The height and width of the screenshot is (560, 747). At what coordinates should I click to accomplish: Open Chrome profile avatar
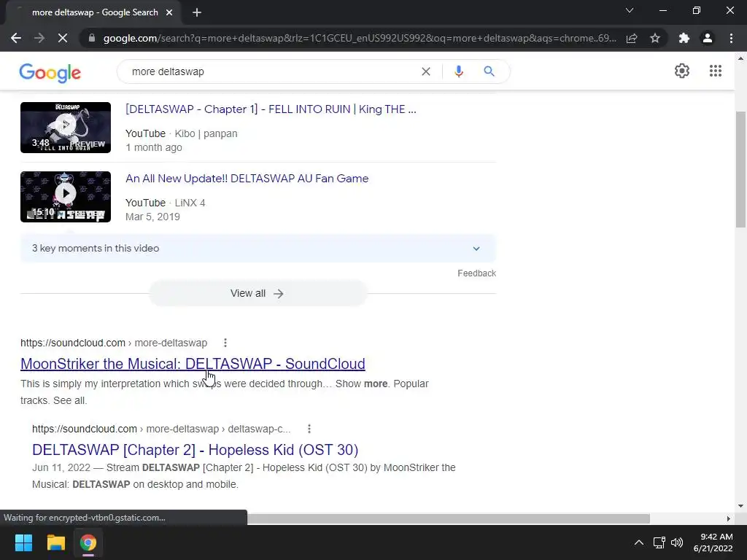click(708, 38)
